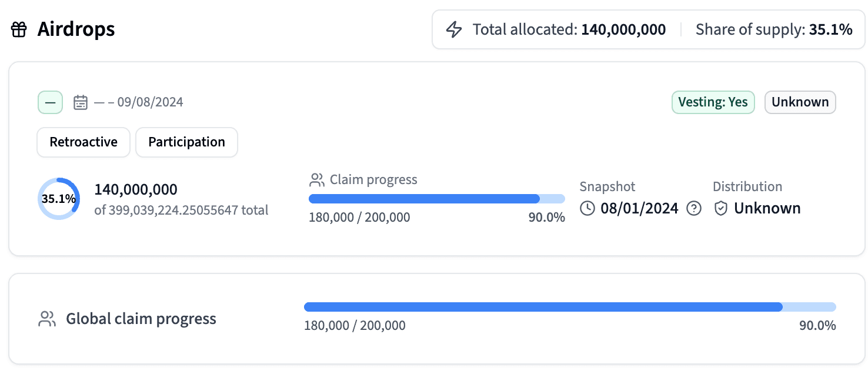Toggle the Vesting: Yes badge
The height and width of the screenshot is (374, 868).
(713, 102)
